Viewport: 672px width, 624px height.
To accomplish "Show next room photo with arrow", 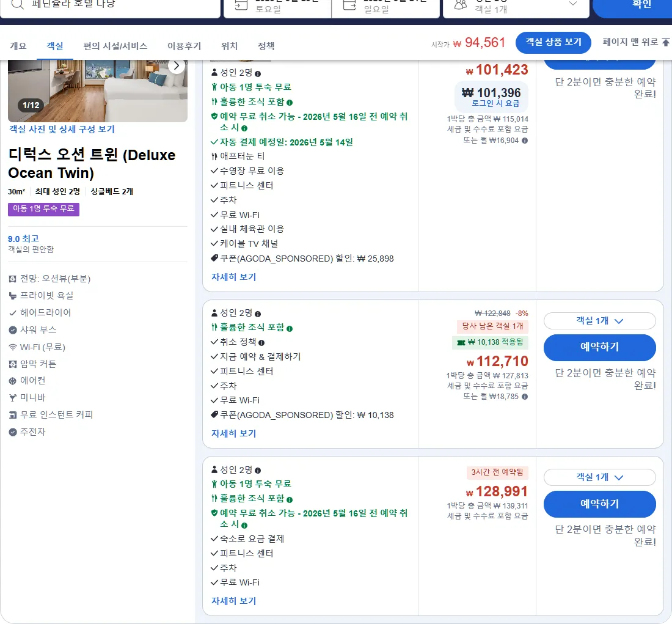I will tap(177, 65).
